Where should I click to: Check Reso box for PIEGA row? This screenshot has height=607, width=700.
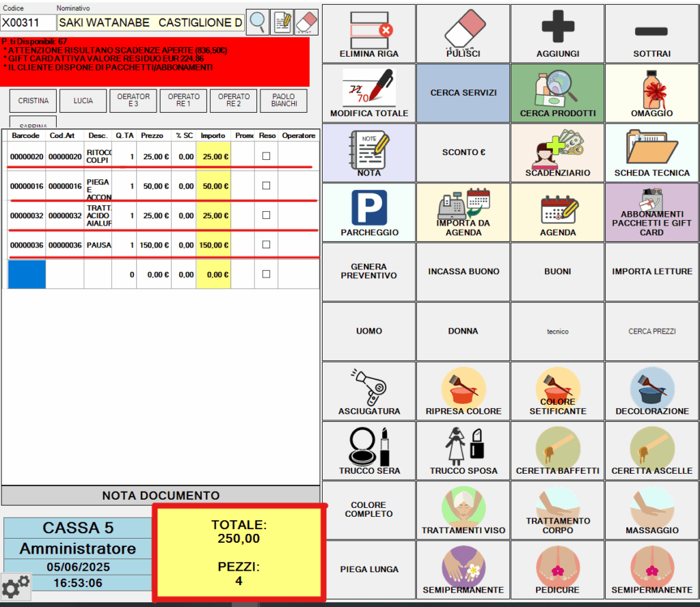click(x=266, y=186)
